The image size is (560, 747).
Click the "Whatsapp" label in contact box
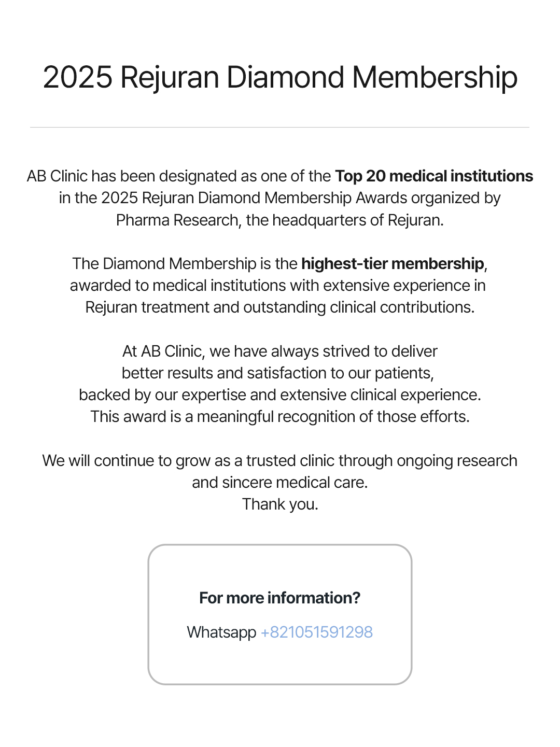(x=221, y=632)
